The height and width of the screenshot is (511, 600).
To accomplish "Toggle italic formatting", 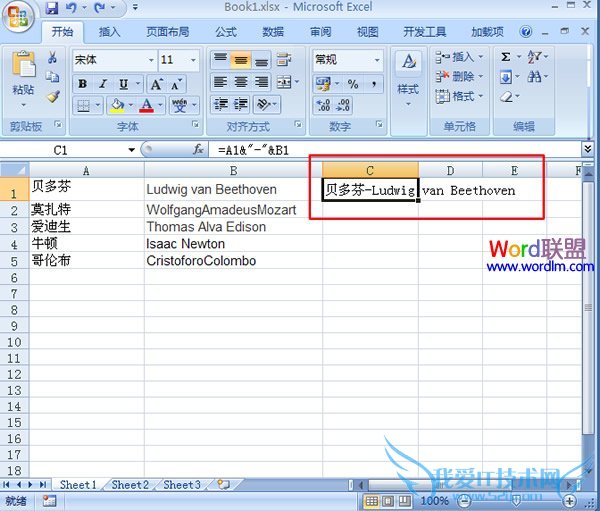I will (103, 84).
